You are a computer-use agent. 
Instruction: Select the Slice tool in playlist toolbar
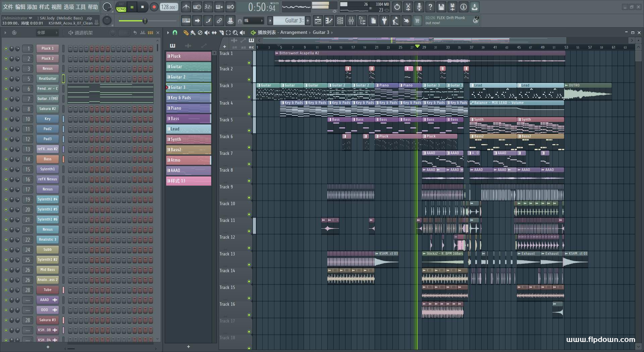pos(221,33)
